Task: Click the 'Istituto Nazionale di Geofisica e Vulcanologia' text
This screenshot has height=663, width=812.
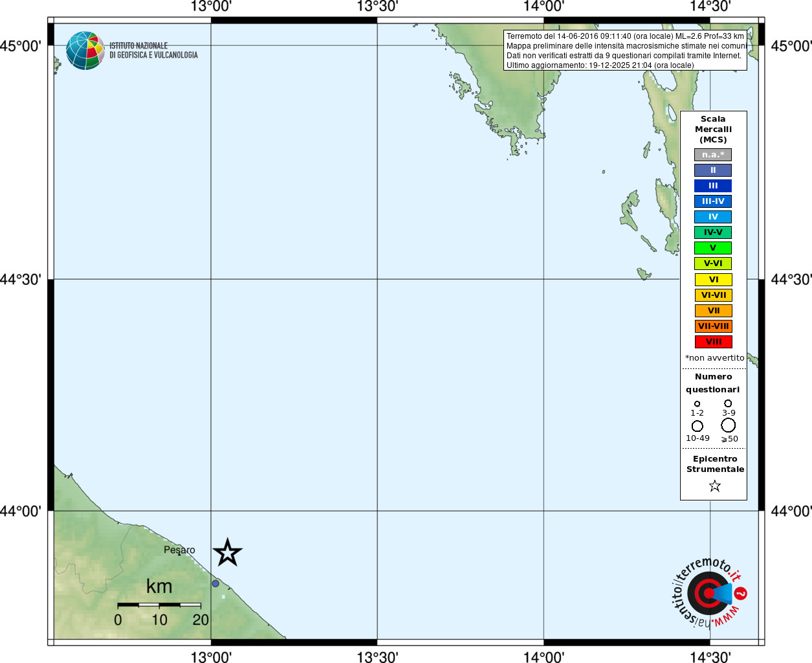Action: pyautogui.click(x=153, y=51)
